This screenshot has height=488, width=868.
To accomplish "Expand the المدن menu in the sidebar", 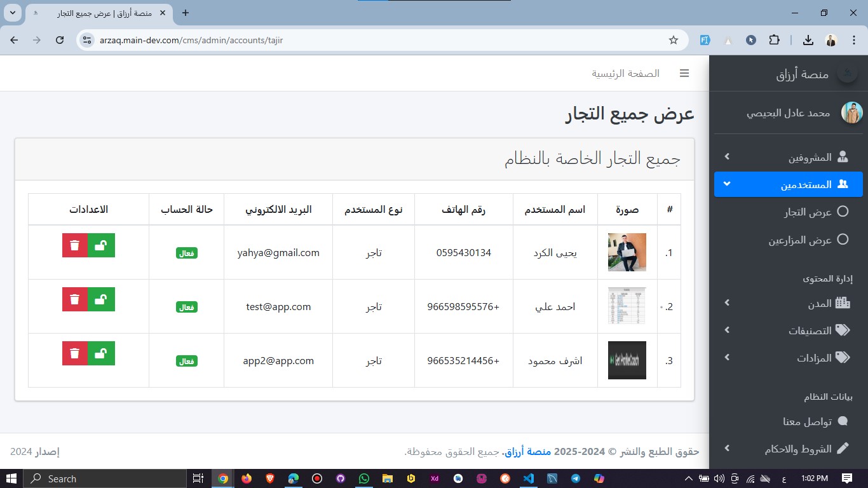I will point(788,304).
